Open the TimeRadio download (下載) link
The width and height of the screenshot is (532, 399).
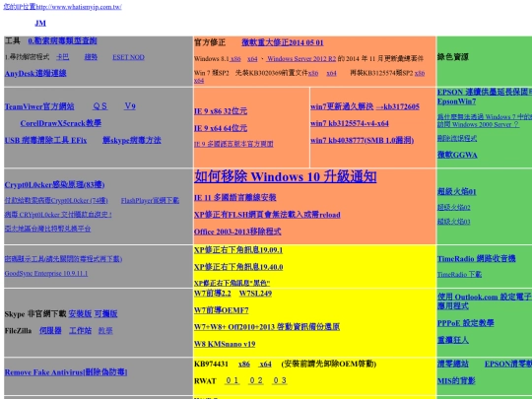point(459,274)
